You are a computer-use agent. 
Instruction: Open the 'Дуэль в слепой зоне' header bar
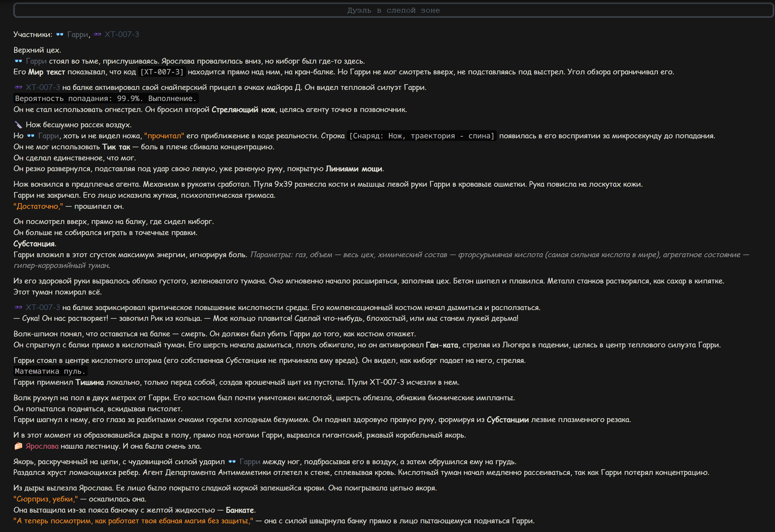click(x=394, y=10)
